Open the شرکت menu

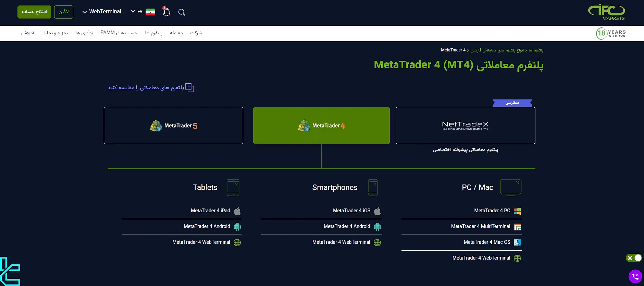tap(196, 33)
